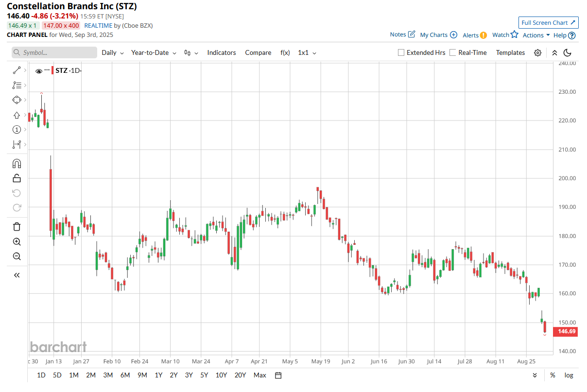Select the trend line drawing tool
The height and width of the screenshot is (392, 587).
tap(17, 70)
